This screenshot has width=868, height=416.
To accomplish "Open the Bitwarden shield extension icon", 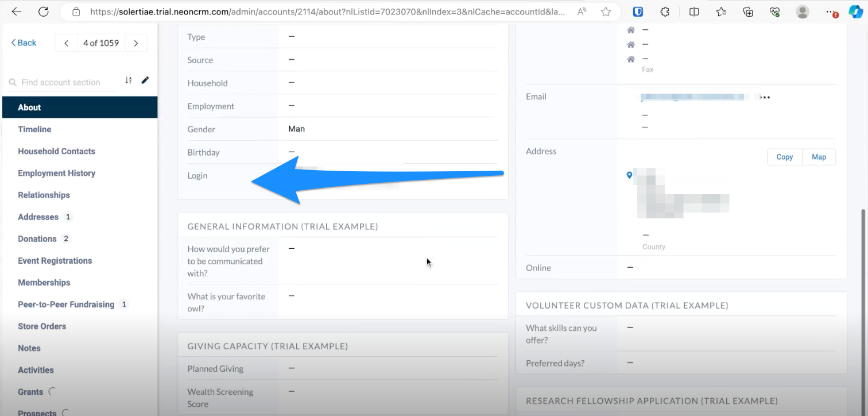I will click(x=638, y=11).
